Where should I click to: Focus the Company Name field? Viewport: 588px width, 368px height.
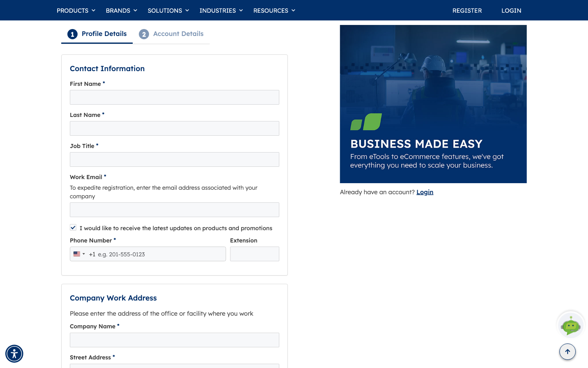click(x=174, y=340)
